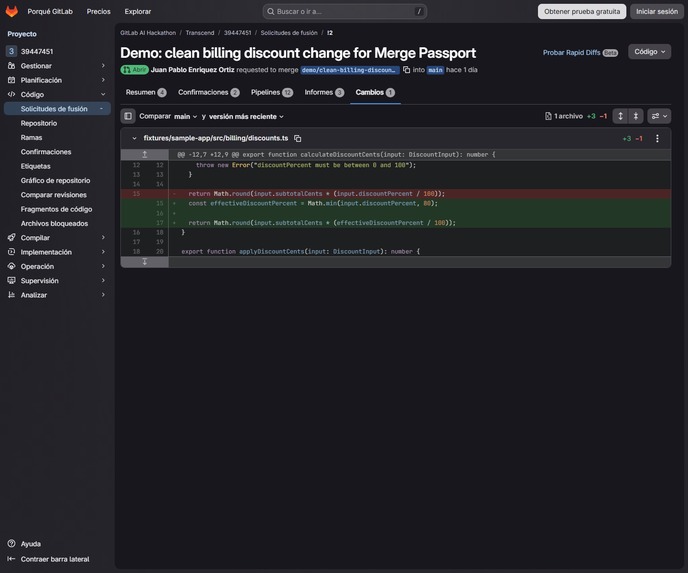The height and width of the screenshot is (573, 688).
Task: Open Solicitudes de fusión breadcrumb link
Action: [x=289, y=33]
